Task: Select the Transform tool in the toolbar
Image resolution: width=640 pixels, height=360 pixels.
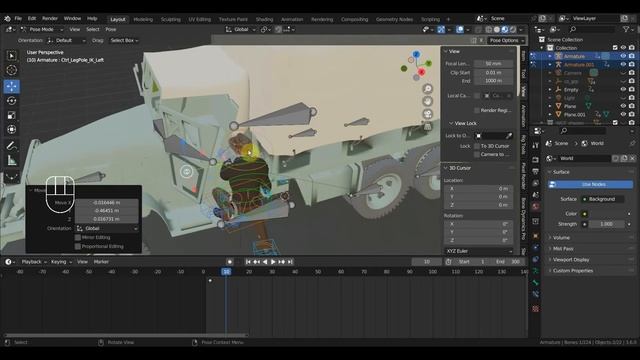Action: (11, 129)
